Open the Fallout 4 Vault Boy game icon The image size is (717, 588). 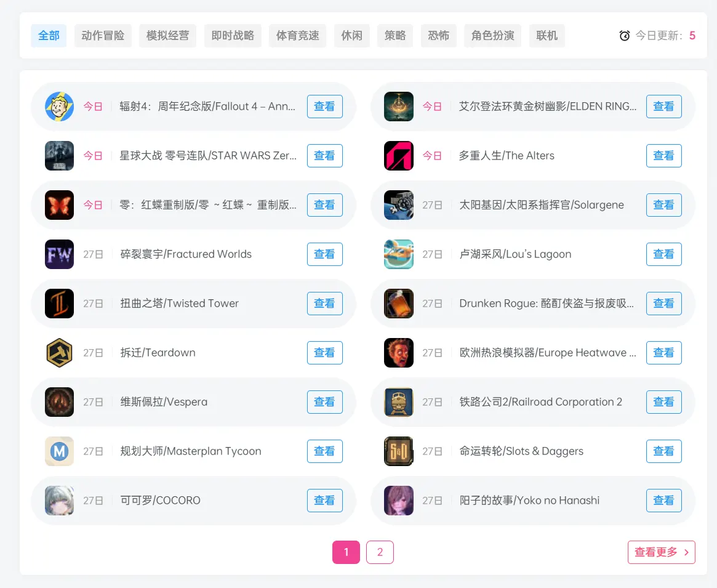click(60, 107)
